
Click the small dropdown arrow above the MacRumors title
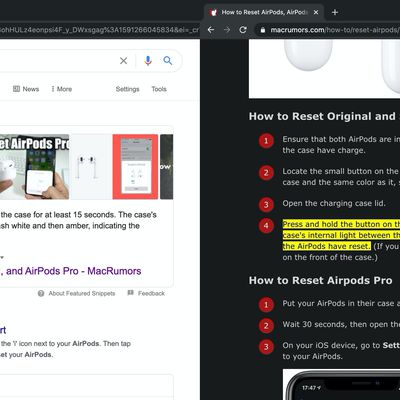point(2,257)
